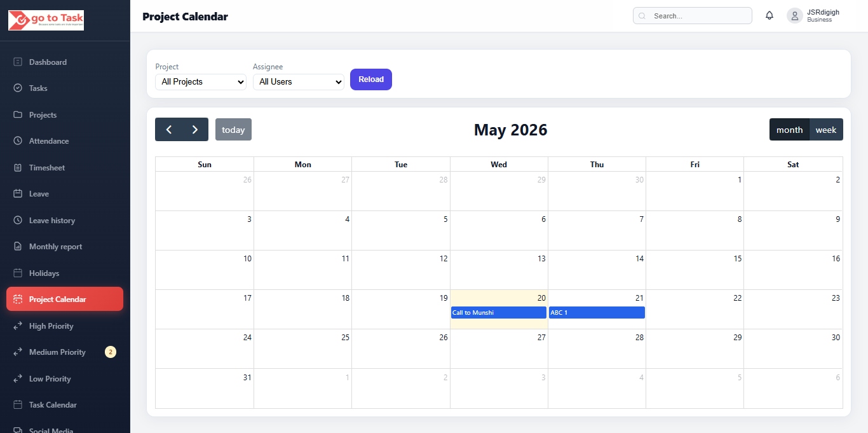Switch calendar to month view
Image resolution: width=868 pixels, height=433 pixels.
click(789, 130)
